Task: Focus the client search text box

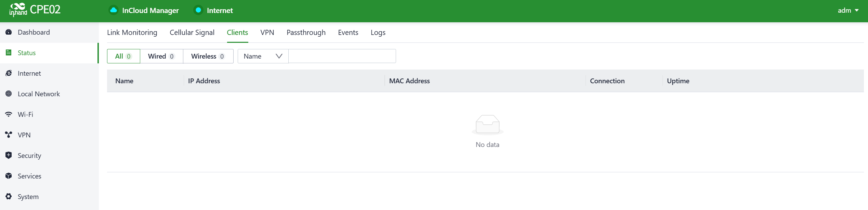Action: pos(342,56)
